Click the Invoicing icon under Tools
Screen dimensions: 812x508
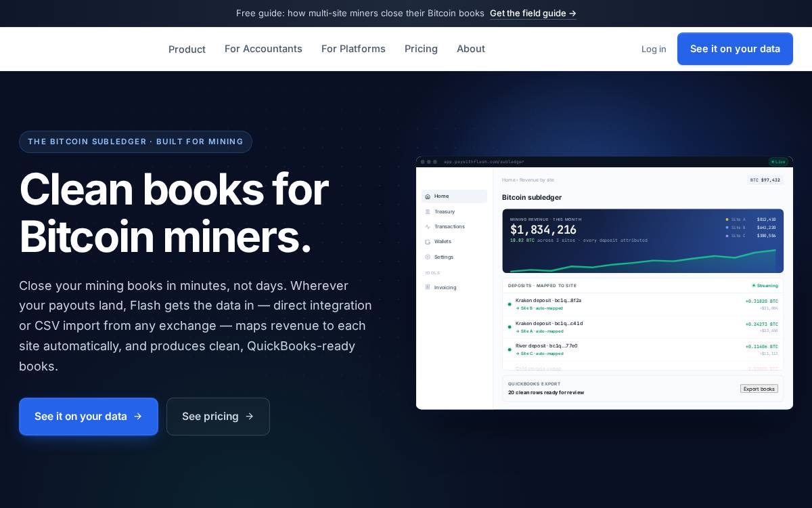pyautogui.click(x=428, y=287)
